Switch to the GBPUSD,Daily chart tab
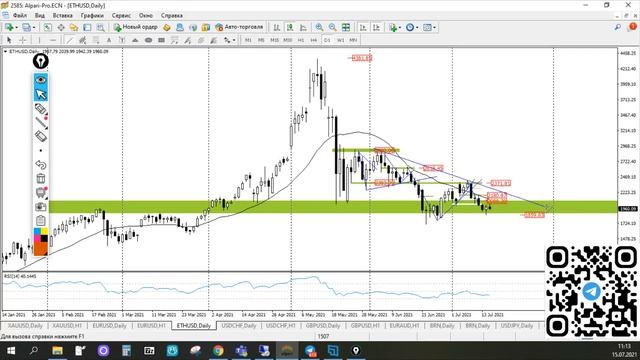 point(323,326)
